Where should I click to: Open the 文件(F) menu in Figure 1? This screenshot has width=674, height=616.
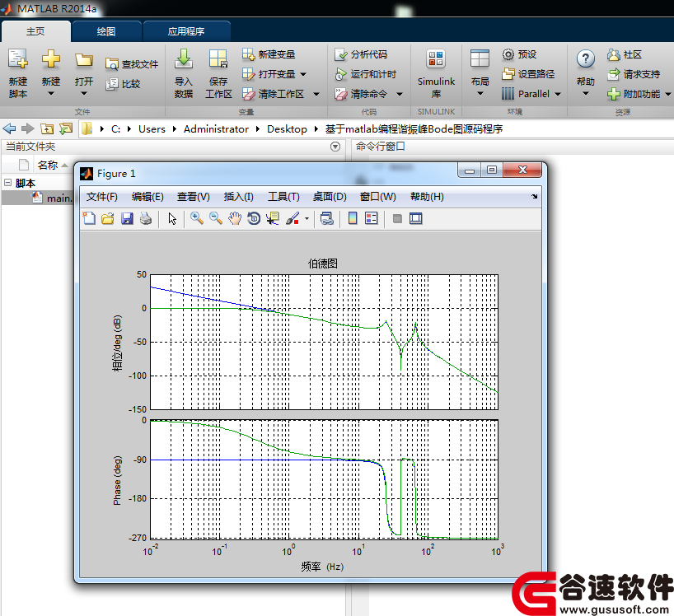click(102, 197)
